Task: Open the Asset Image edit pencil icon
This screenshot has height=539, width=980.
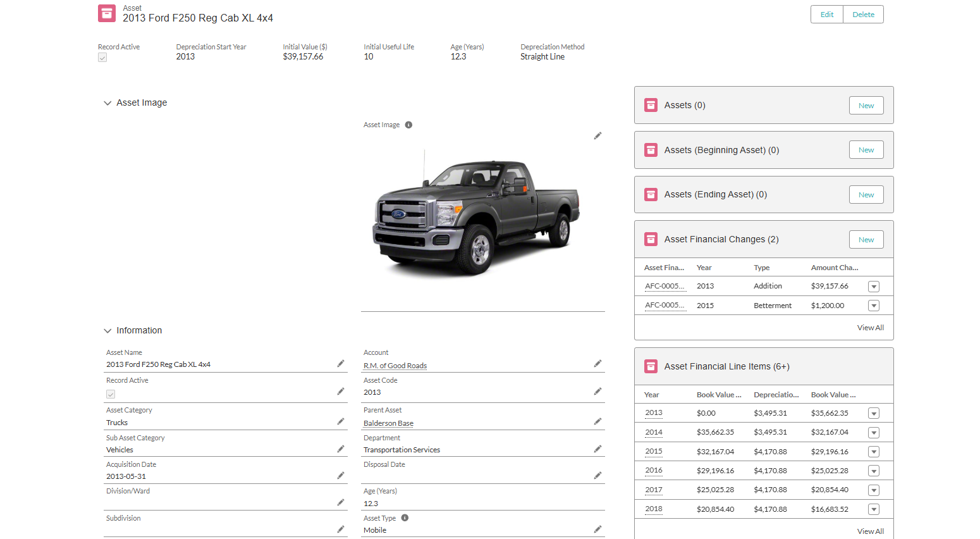Action: (597, 135)
